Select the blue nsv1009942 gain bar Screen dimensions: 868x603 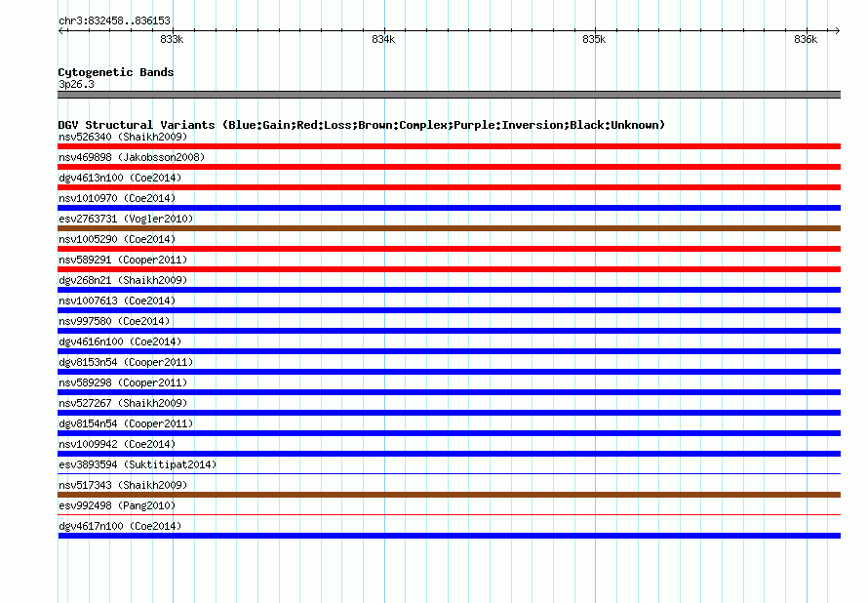click(449, 454)
